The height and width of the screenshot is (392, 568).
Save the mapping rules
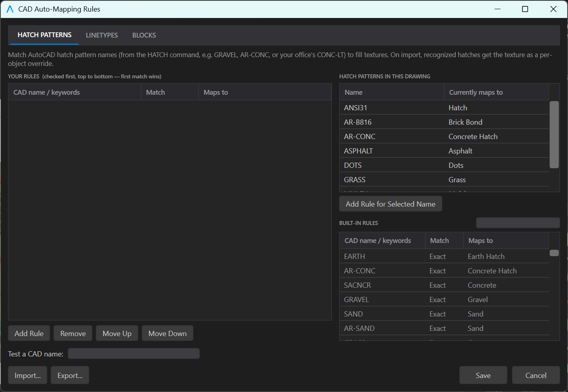pos(483,375)
